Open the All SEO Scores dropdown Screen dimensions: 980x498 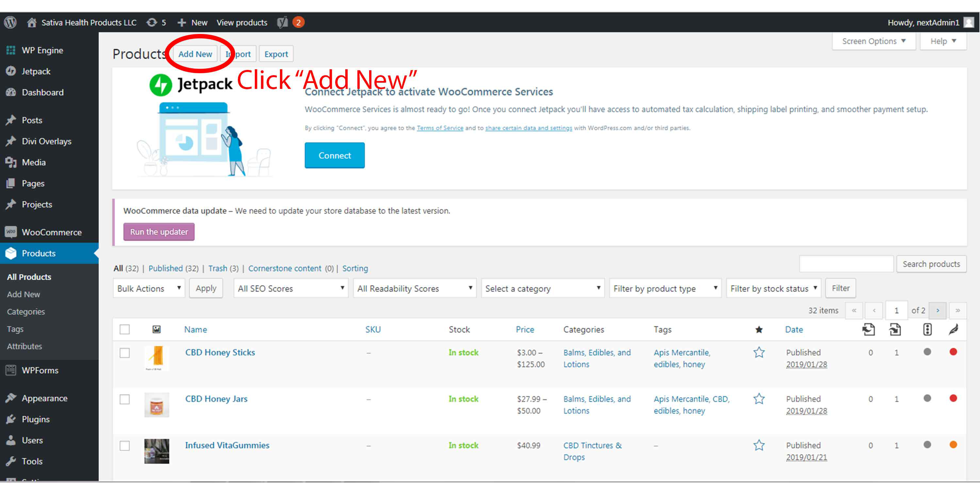[x=291, y=288]
